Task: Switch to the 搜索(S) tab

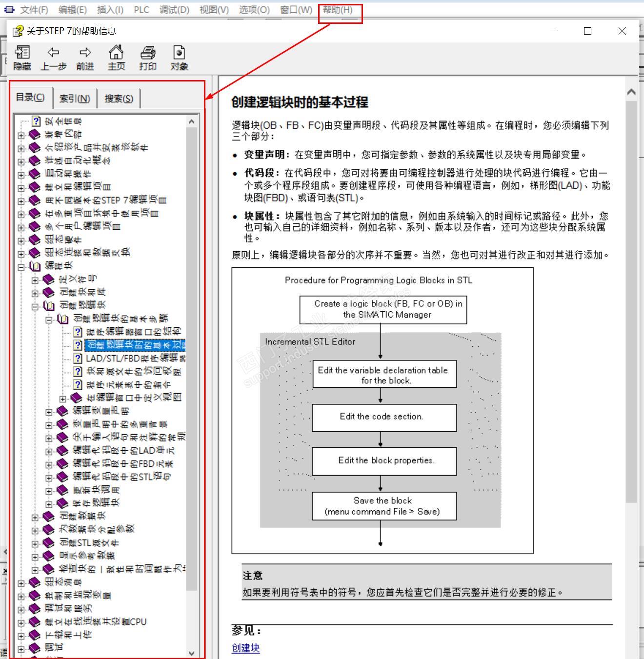Action: [x=119, y=99]
